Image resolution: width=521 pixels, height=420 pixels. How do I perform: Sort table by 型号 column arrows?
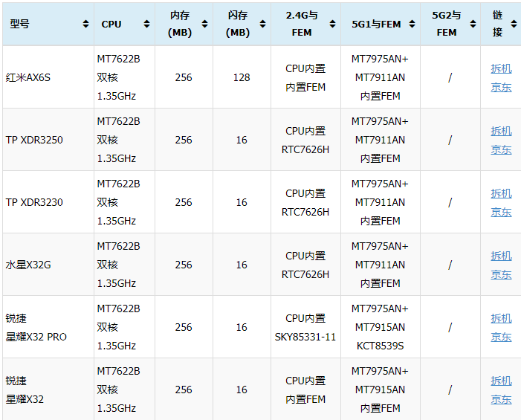tap(85, 24)
